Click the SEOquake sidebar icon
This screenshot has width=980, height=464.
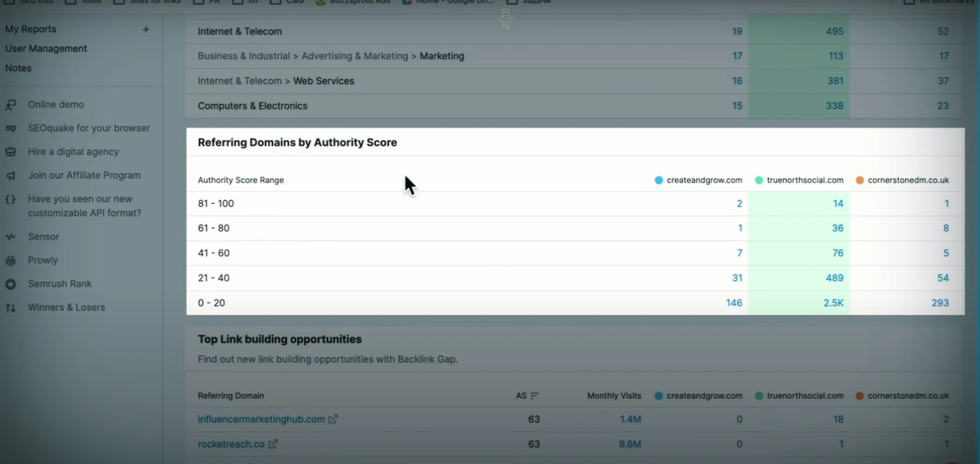11,128
